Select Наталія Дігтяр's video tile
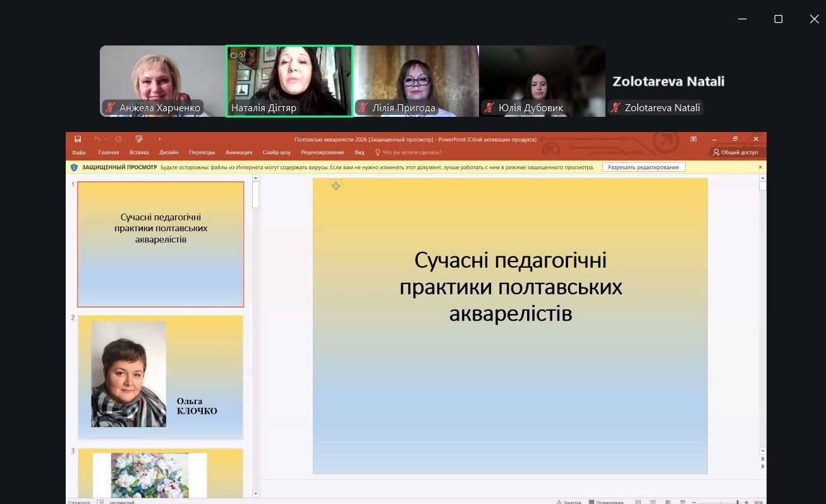This screenshot has height=504, width=826. 289,81
